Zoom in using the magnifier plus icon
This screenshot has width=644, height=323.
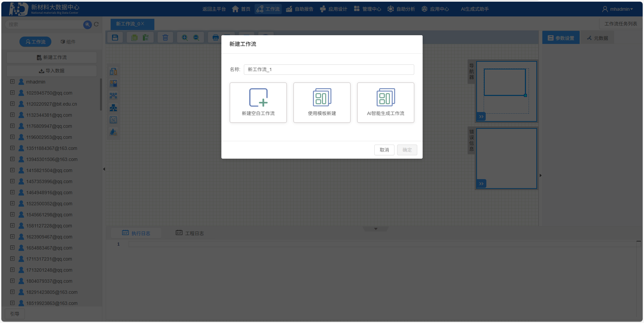(x=184, y=37)
